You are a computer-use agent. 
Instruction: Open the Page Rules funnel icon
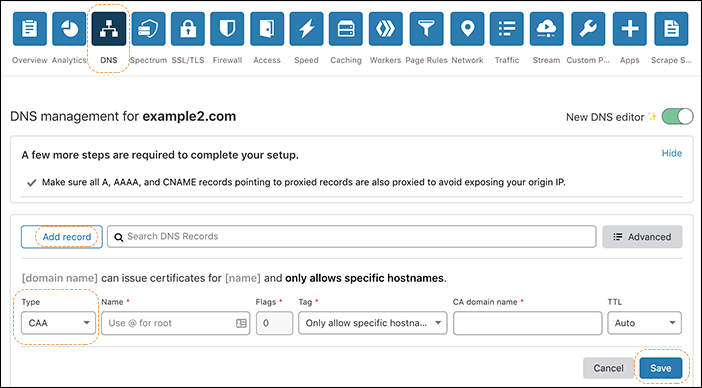coord(426,29)
